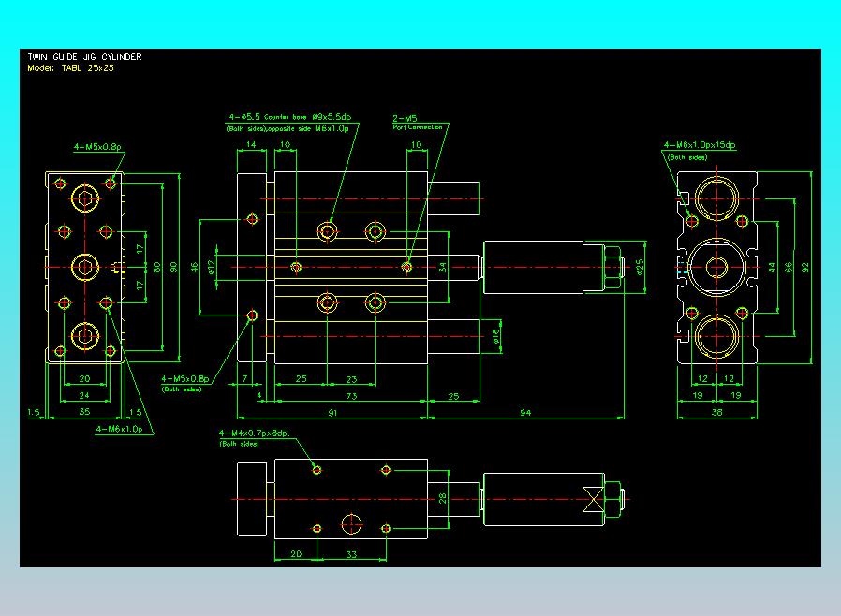Select the large circle in the bottom view
The width and height of the screenshot is (841, 616).
click(x=351, y=523)
